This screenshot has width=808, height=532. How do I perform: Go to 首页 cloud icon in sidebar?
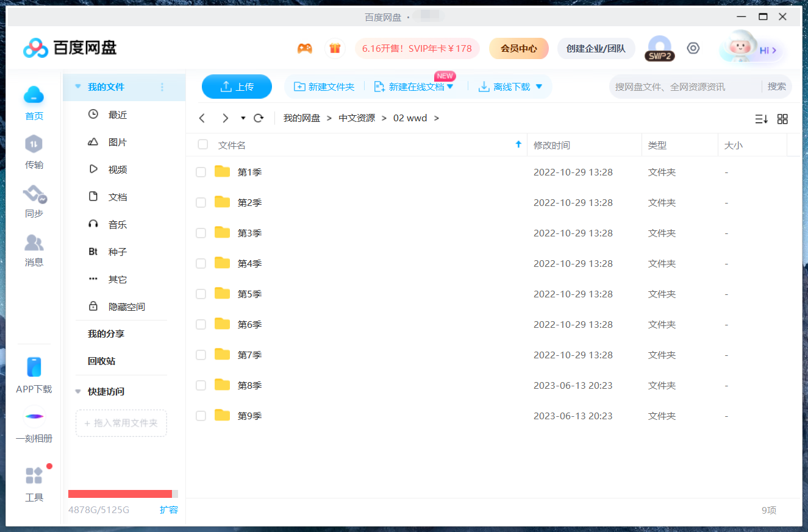pos(34,94)
